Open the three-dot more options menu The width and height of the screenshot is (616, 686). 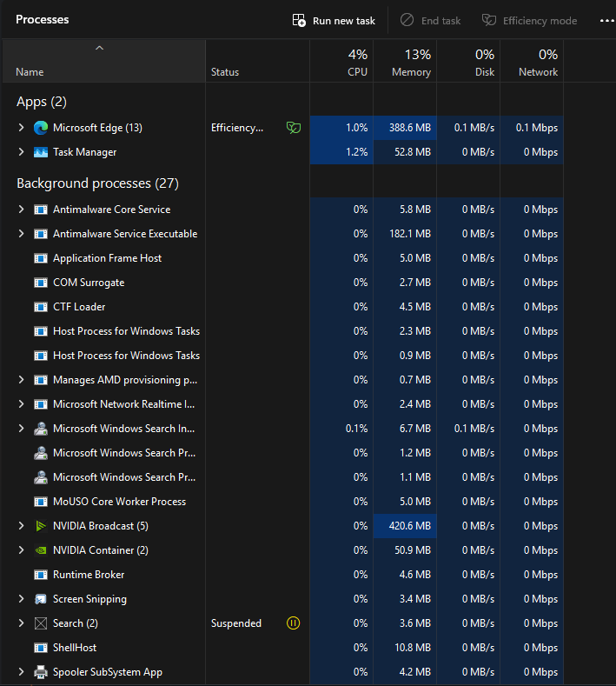pos(606,20)
